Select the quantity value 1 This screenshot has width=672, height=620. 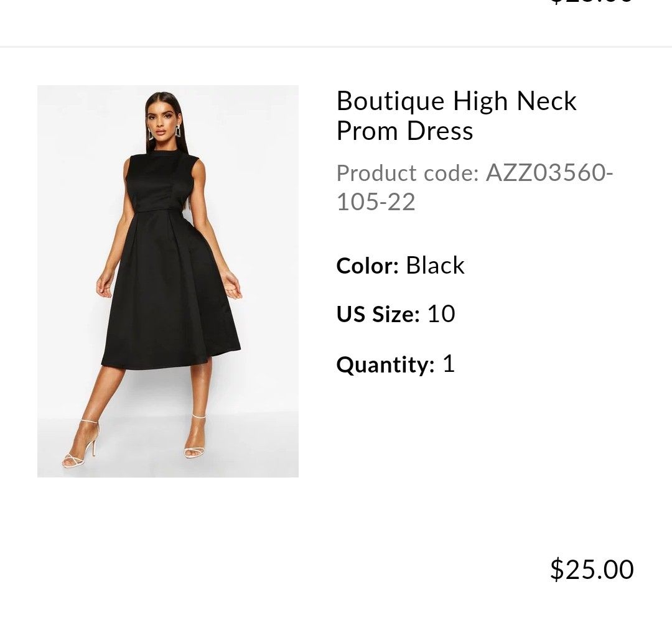[448, 364]
